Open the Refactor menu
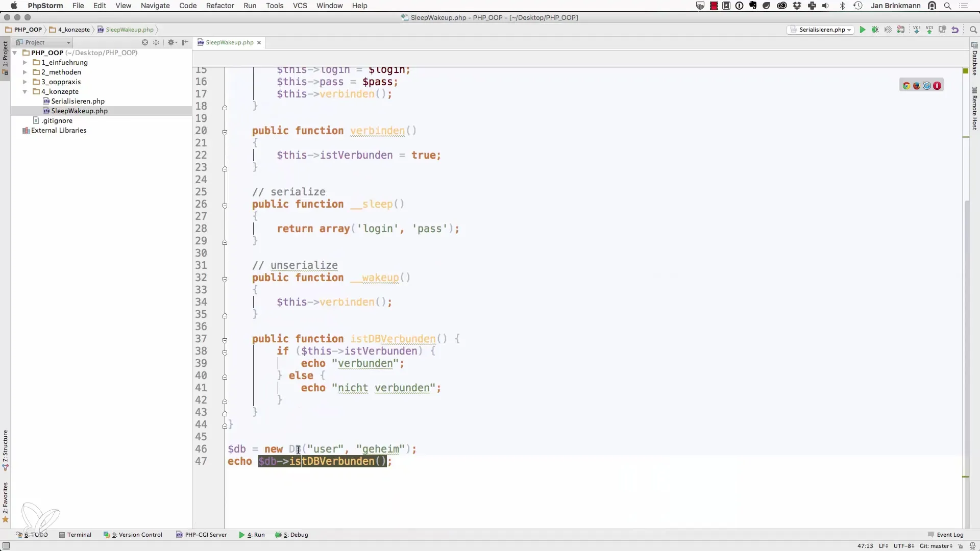The image size is (980, 551). (x=220, y=6)
